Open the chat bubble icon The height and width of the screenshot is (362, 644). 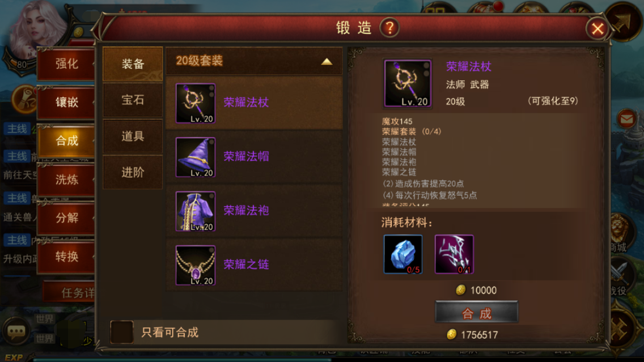tap(16, 331)
